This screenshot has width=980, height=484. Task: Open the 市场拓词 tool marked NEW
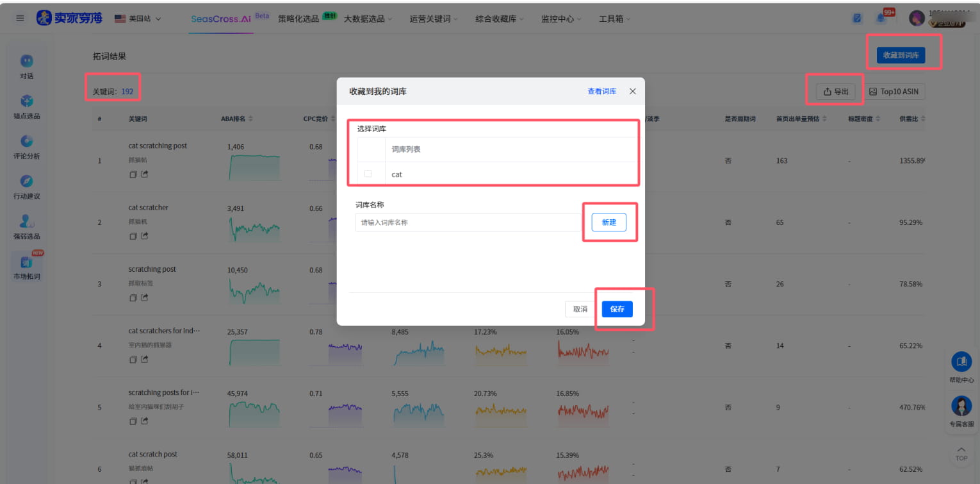(26, 268)
